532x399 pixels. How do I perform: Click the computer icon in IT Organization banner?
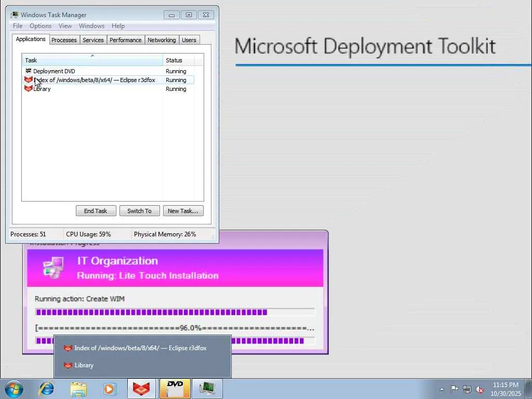point(54,268)
